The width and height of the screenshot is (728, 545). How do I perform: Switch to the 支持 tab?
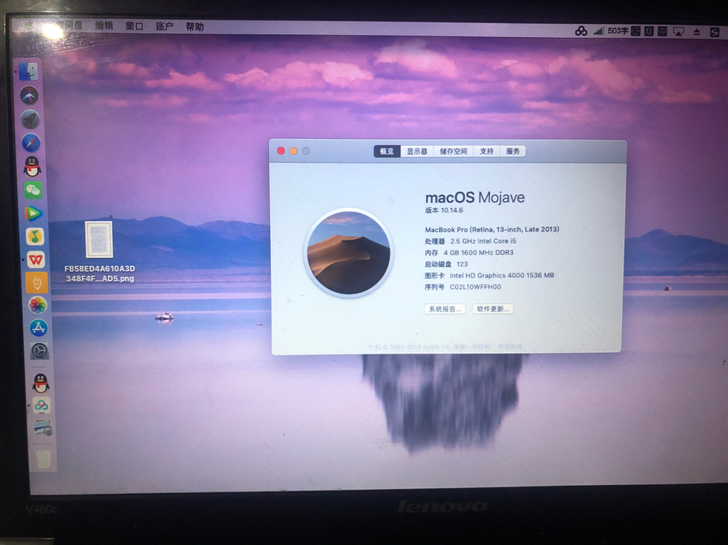click(486, 151)
